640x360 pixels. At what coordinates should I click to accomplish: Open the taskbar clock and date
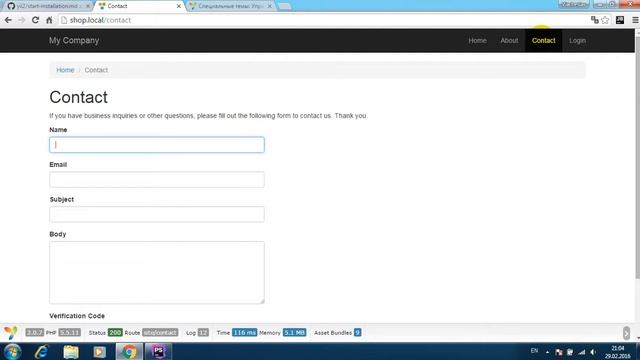pyautogui.click(x=618, y=352)
